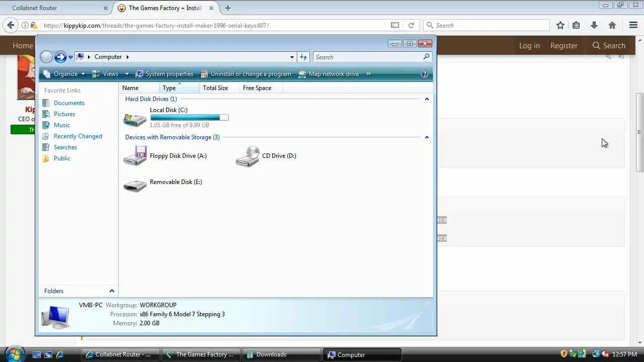Click Register on the website
Image resolution: width=644 pixels, height=362 pixels.
click(x=563, y=46)
